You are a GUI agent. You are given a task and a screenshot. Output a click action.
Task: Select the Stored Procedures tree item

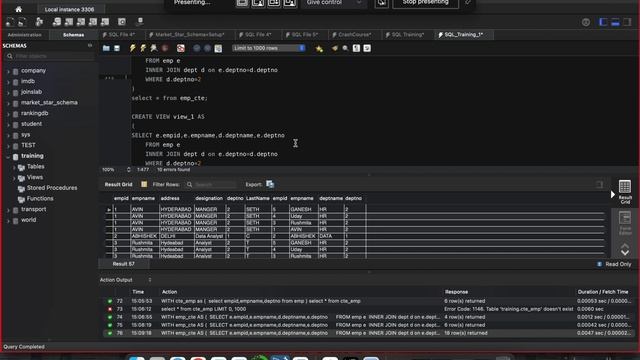(x=52, y=188)
